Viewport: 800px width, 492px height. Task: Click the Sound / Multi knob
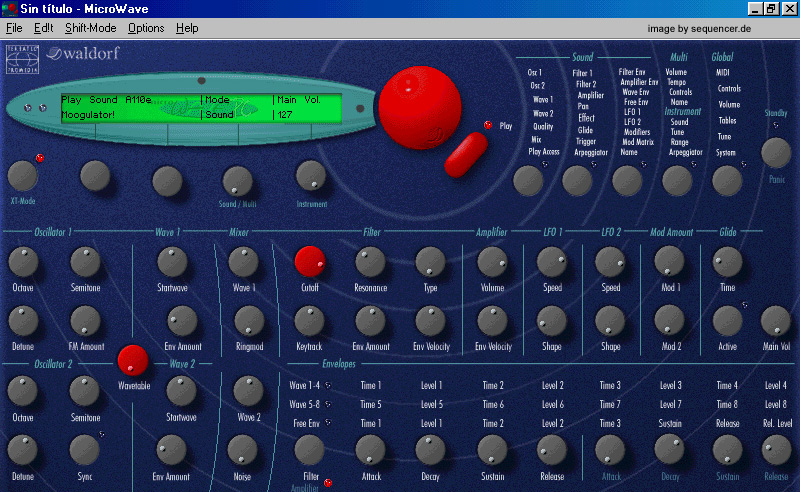(x=237, y=181)
